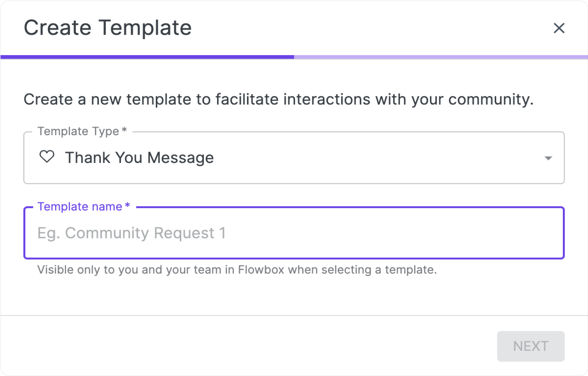This screenshot has width=588, height=376.
Task: Click the purple asterisk beside Template name
Action: tap(128, 205)
